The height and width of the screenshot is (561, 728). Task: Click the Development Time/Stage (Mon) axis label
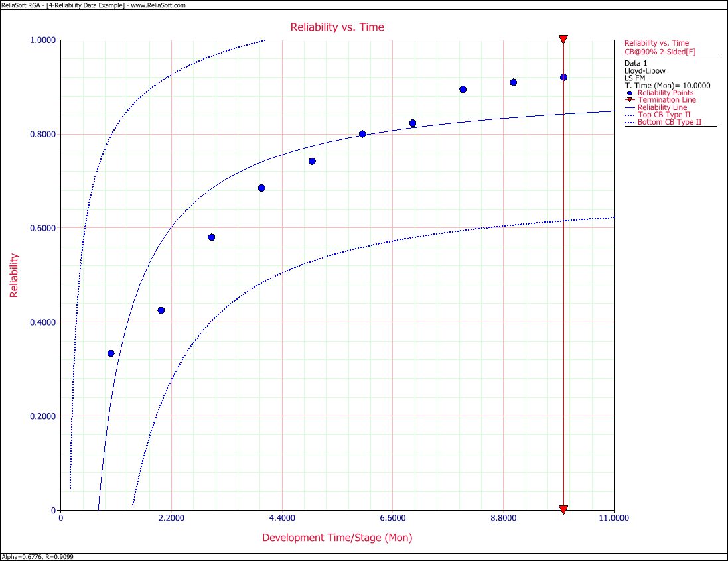click(x=337, y=538)
